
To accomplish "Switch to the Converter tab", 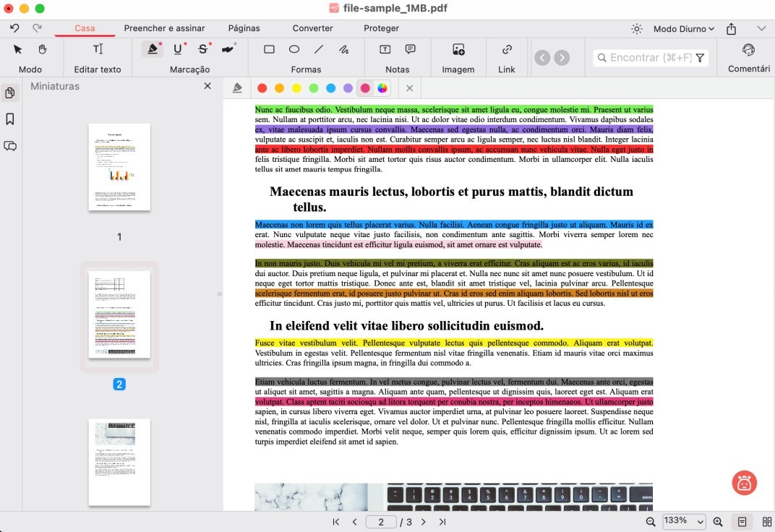I will click(312, 28).
